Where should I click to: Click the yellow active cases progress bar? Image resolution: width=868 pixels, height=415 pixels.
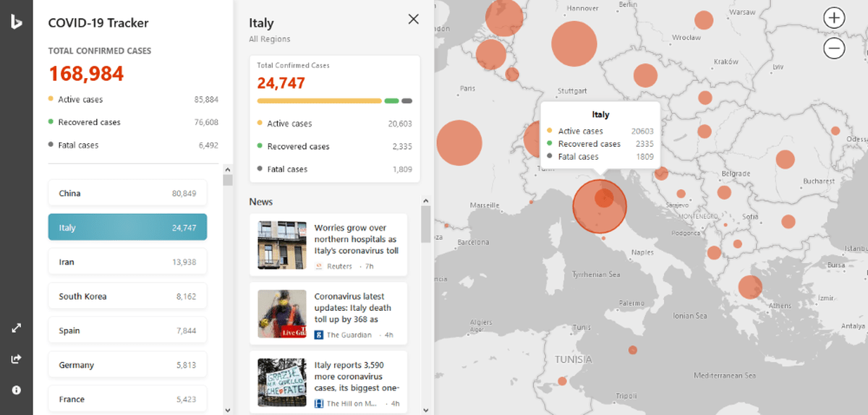click(x=319, y=100)
